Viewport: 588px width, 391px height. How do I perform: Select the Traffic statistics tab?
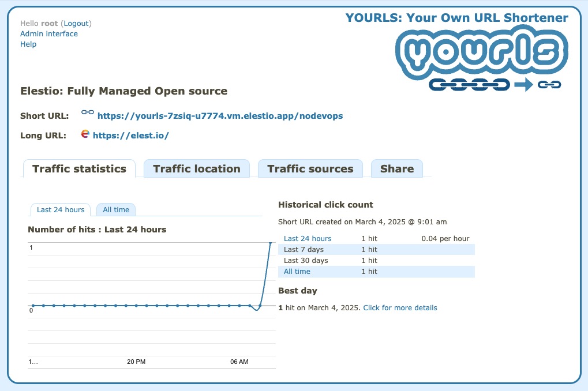(x=79, y=168)
